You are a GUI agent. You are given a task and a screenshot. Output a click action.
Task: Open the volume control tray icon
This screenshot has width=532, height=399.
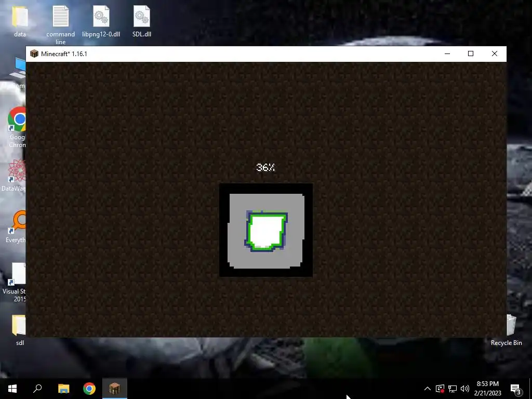click(x=465, y=389)
